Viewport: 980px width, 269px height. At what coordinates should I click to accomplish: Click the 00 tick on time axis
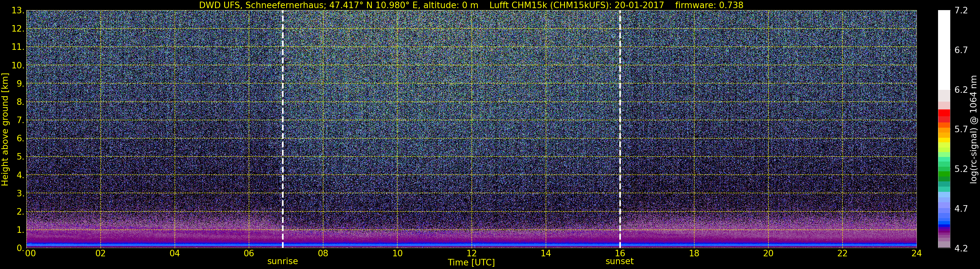pyautogui.click(x=31, y=253)
